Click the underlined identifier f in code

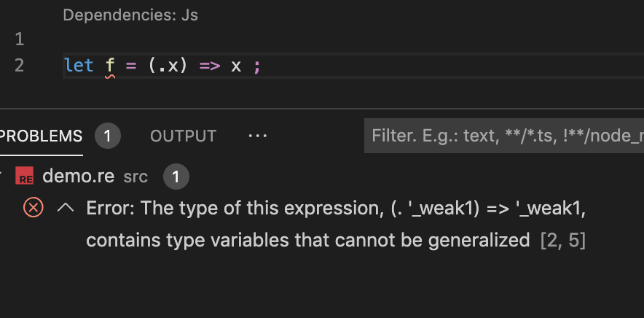tap(110, 66)
